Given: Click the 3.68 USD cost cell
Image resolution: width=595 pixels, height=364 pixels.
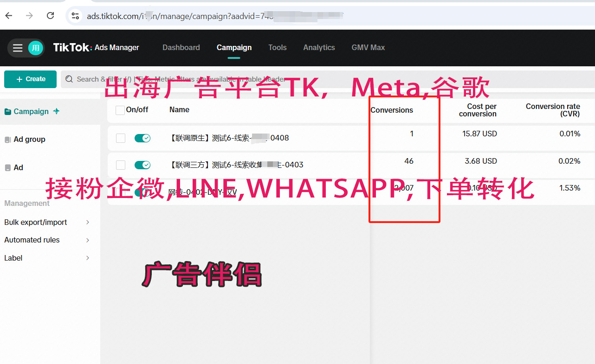Looking at the screenshot, I should [x=481, y=161].
